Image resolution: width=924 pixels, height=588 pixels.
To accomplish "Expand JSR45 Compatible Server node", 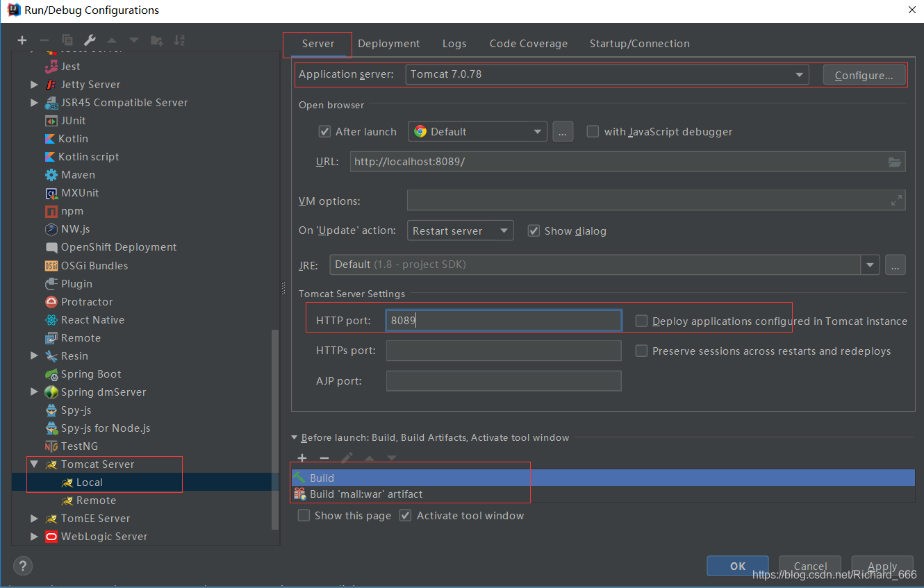I will (35, 103).
